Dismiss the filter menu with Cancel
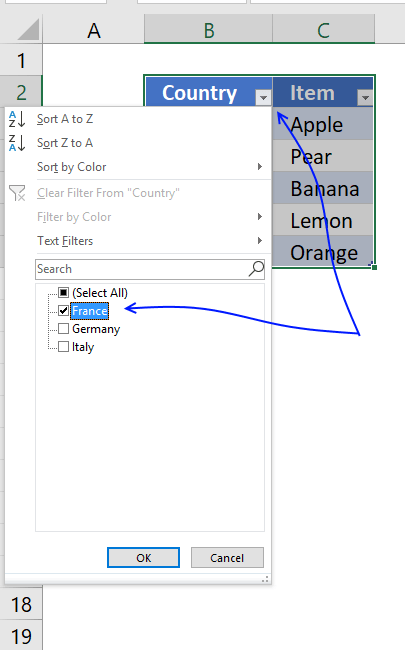 [x=227, y=558]
